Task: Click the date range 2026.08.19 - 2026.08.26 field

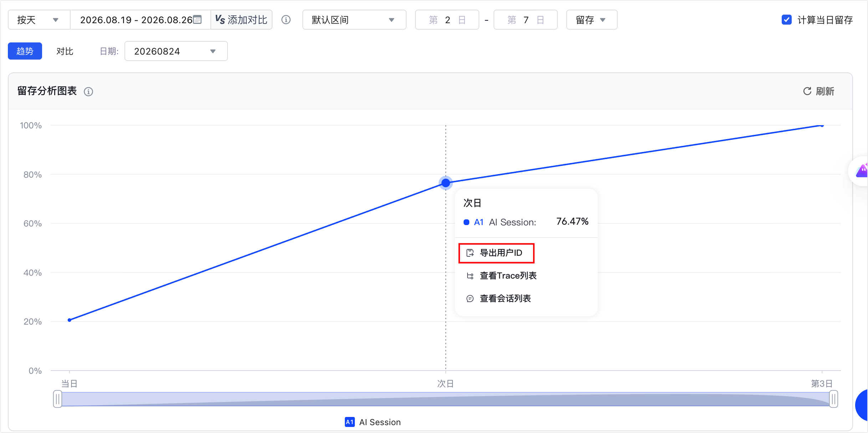Action: [x=141, y=20]
